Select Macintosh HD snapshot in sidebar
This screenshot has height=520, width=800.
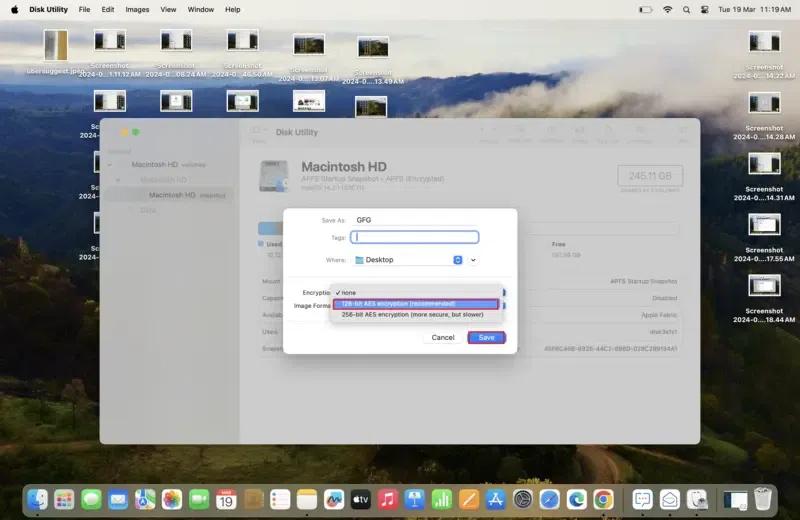click(x=170, y=195)
